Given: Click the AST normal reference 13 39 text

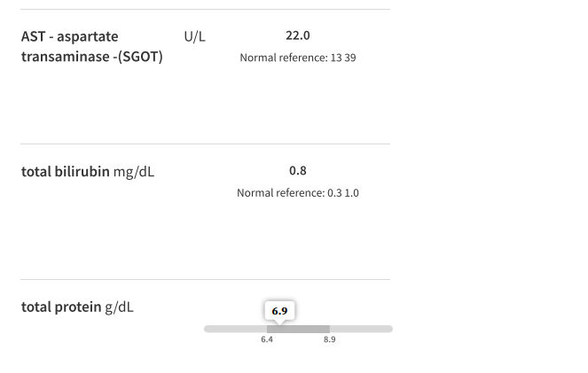Looking at the screenshot, I should pyautogui.click(x=298, y=58).
